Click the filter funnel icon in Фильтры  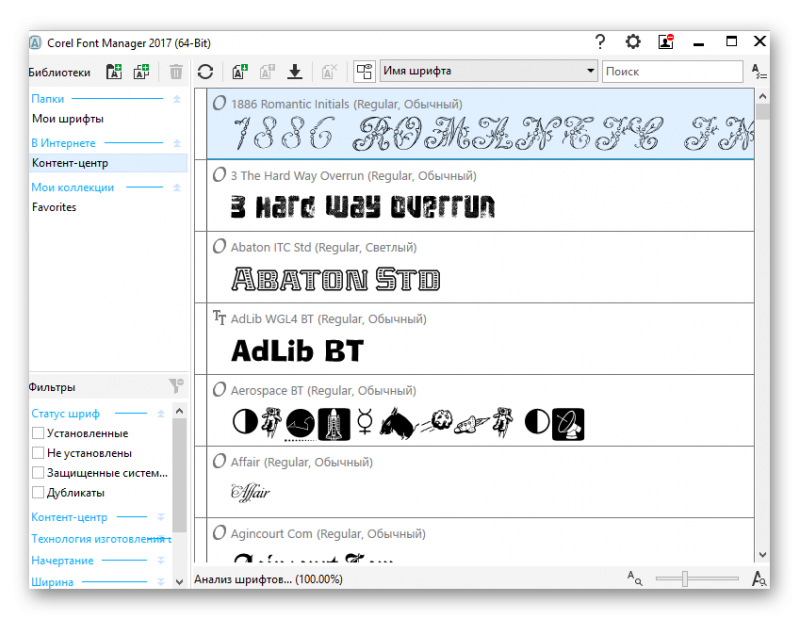coord(177,386)
